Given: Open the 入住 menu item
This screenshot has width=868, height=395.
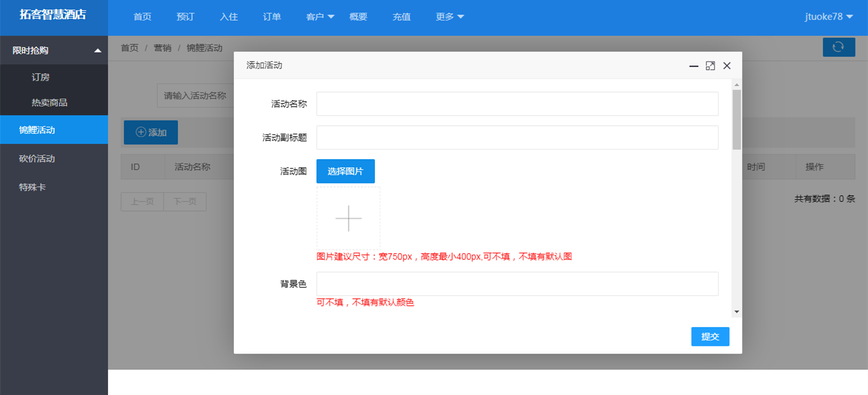Looking at the screenshot, I should [x=229, y=17].
